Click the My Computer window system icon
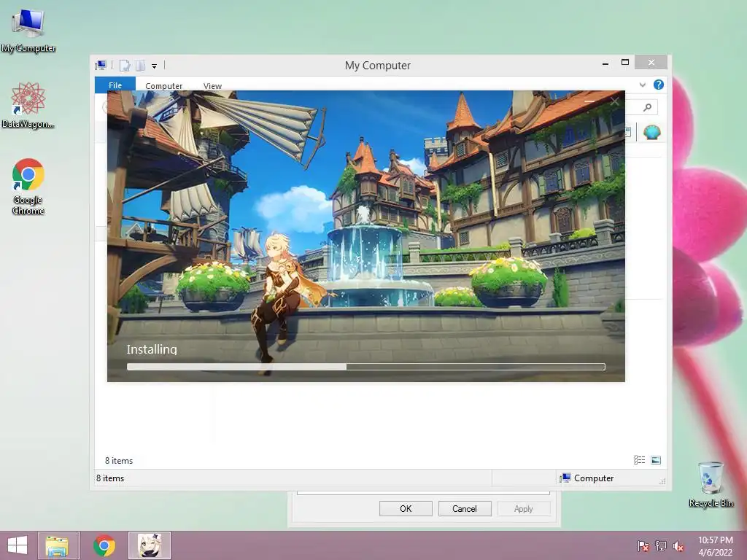Image resolution: width=747 pixels, height=560 pixels. pos(101,65)
